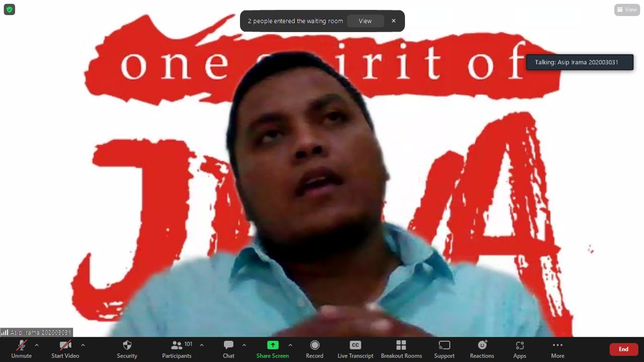Start recording with Record button

[314, 345]
